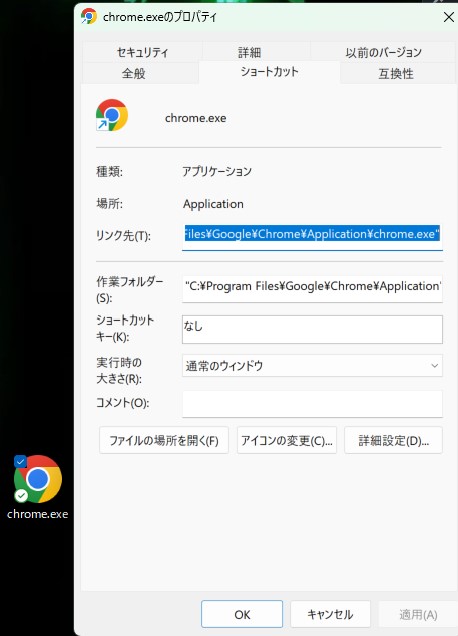
Task: Open 詳細設定(D)... advanced settings
Action: tap(393, 440)
